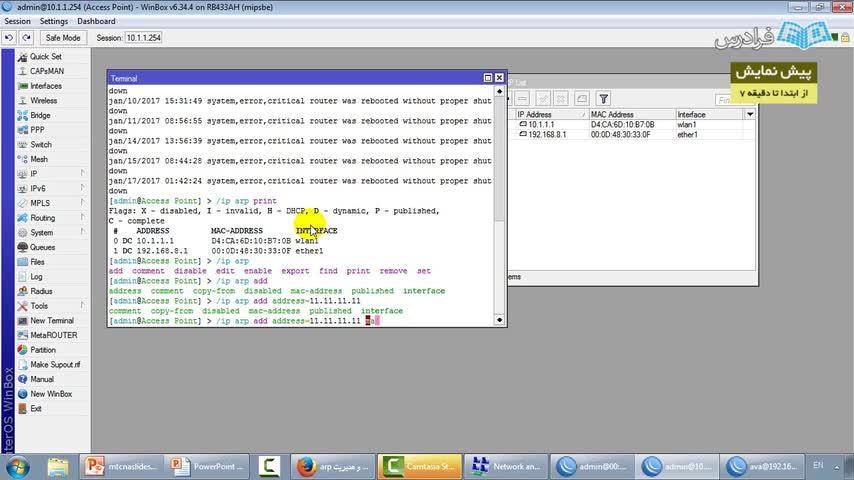Click the Disable (X) icon in ARP List toolbar
854x480 pixels.
click(561, 99)
